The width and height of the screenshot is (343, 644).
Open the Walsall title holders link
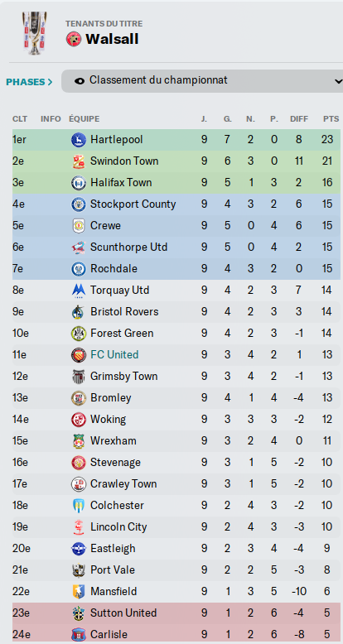pyautogui.click(x=112, y=39)
